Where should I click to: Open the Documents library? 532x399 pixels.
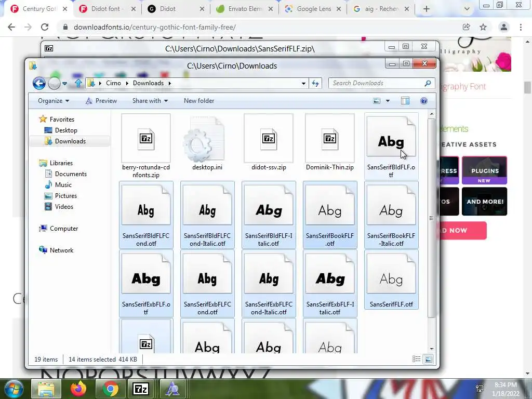(71, 174)
